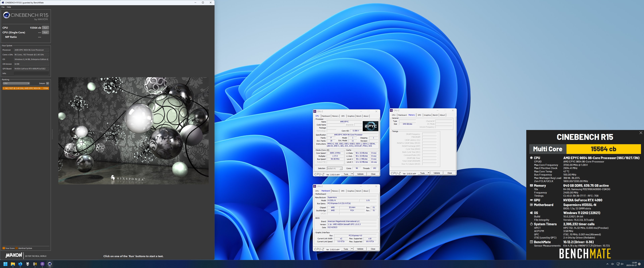Open Tools dropdown arrow in CPU-Z CPU window
Image resolution: width=644 pixels, height=268 pixels.
[352, 174]
